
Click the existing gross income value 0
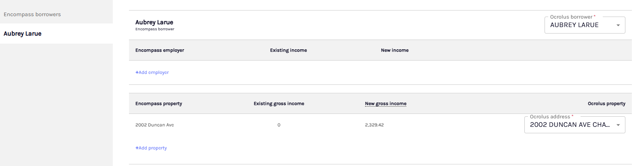[x=279, y=125]
